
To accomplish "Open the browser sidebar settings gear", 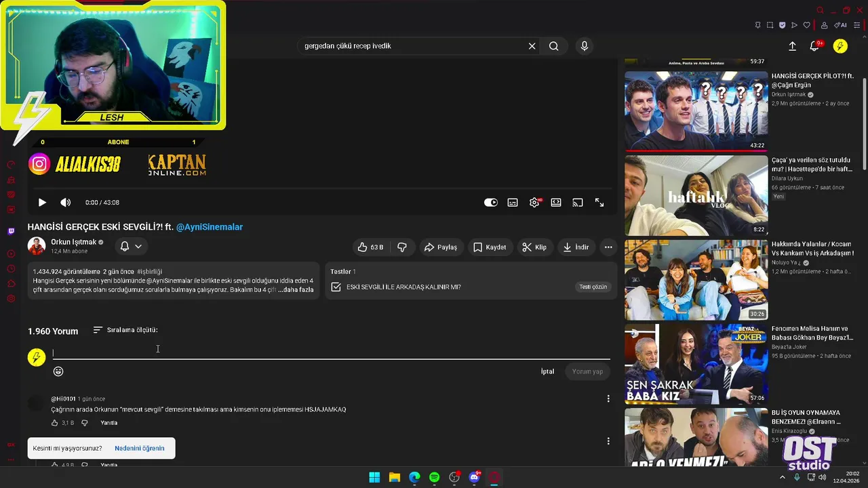I will (11, 298).
